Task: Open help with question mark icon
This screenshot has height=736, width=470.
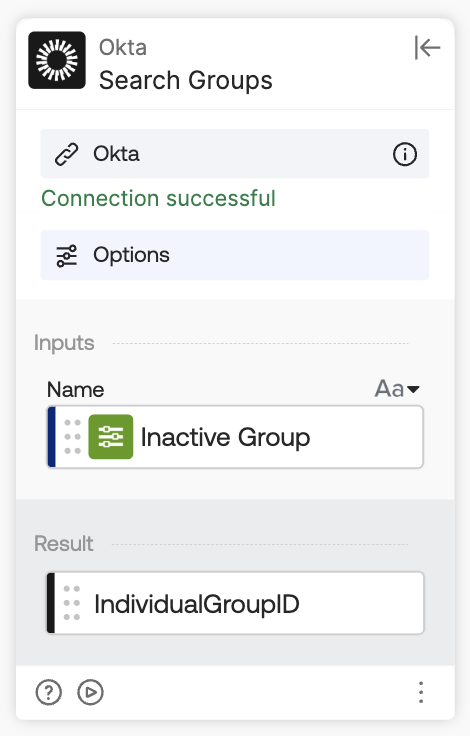Action: tap(48, 692)
